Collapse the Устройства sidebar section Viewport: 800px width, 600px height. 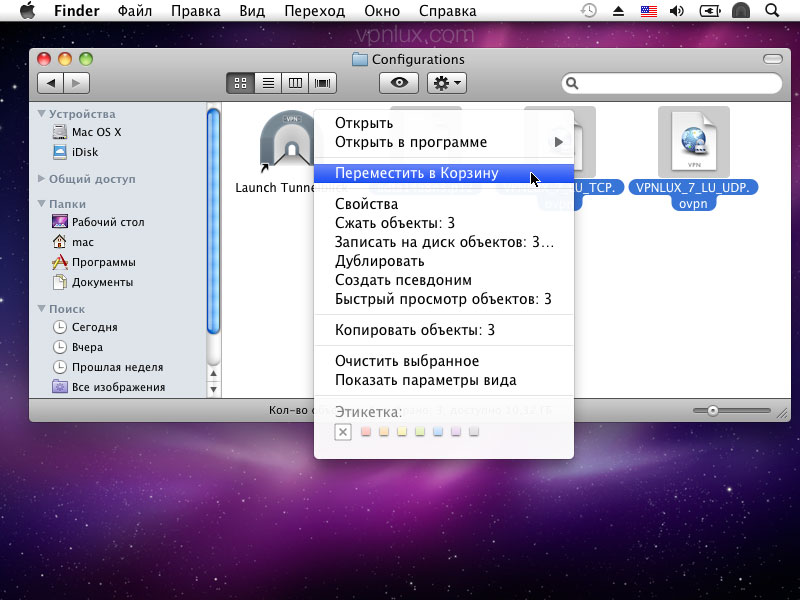point(42,113)
